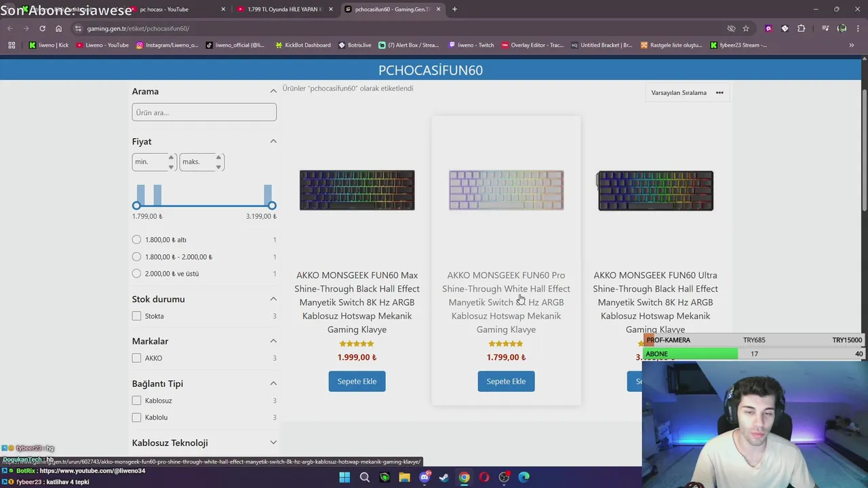
Task: Switch to Chrome in the taskbar
Action: click(x=464, y=477)
